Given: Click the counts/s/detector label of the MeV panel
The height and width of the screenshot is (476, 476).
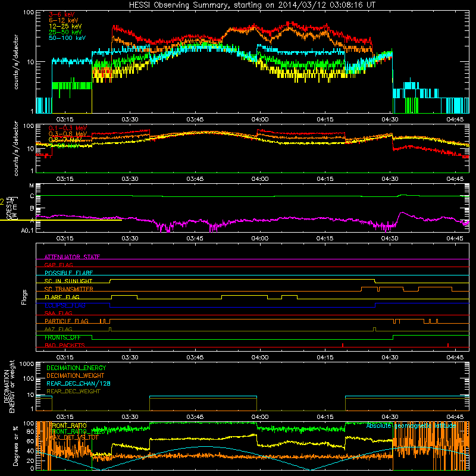Looking at the screenshot, I should pos(16,148).
